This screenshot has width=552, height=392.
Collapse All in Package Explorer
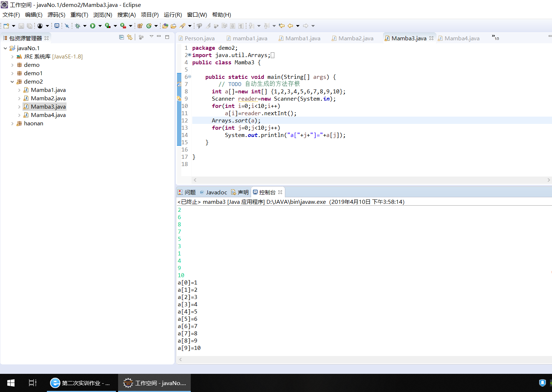coord(121,37)
